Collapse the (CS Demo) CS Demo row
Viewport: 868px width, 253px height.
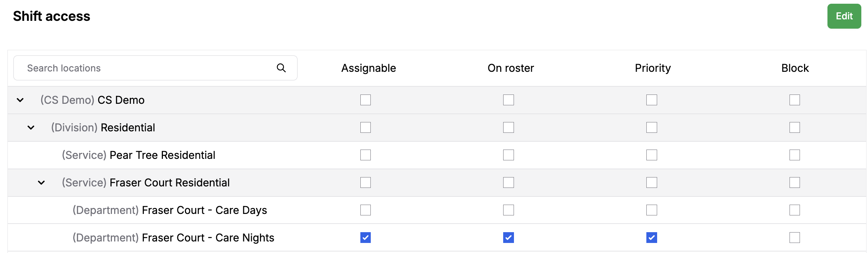tap(20, 100)
